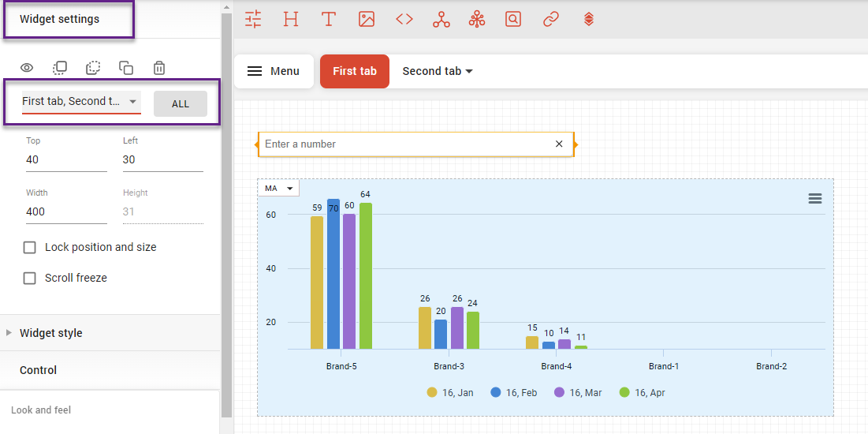Switch to the First tab
868x434 pixels.
point(355,71)
